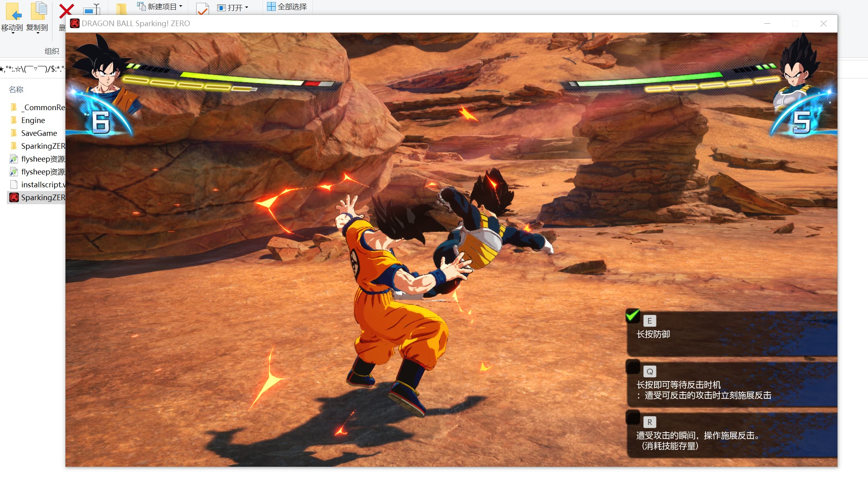Click Goku's yellow ki gauge
868x478 pixels.
(190, 84)
